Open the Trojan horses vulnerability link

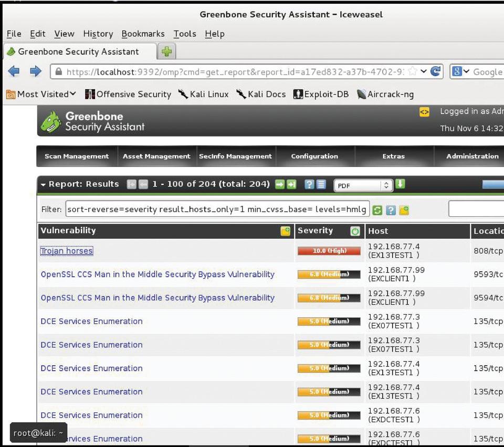click(67, 251)
